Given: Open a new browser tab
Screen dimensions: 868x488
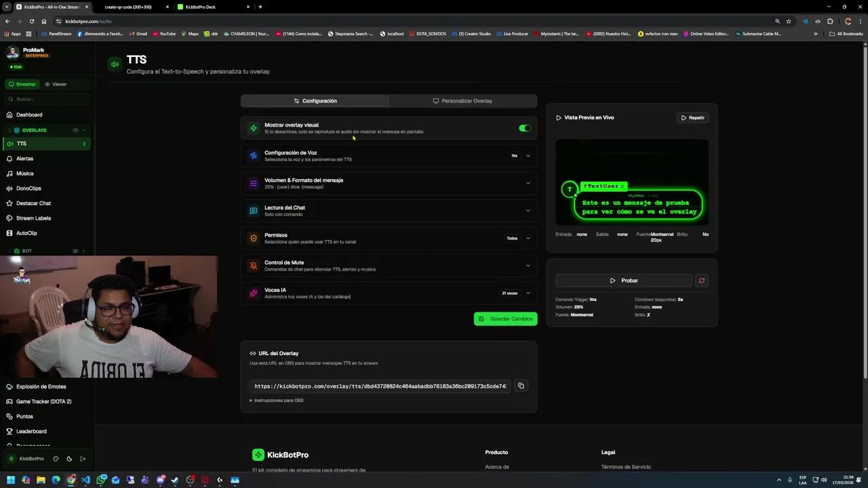Looking at the screenshot, I should 260,7.
